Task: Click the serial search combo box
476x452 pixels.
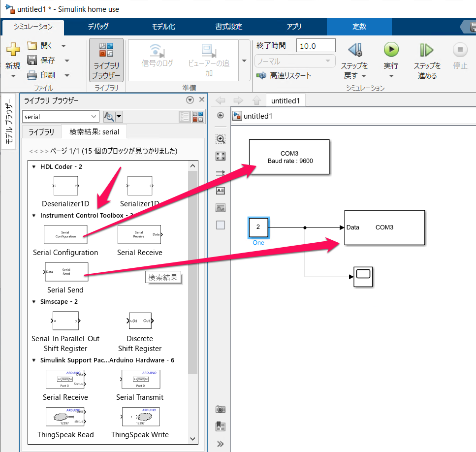Action: pos(61,117)
